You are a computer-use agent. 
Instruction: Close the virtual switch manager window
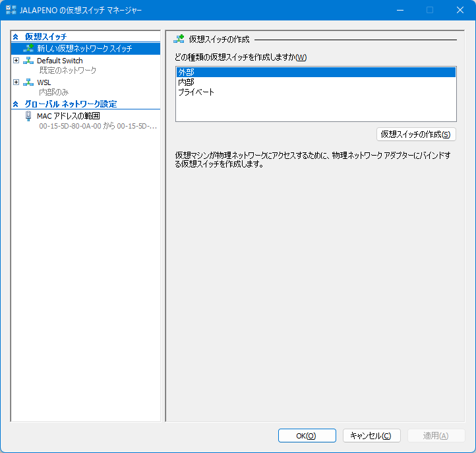click(460, 10)
